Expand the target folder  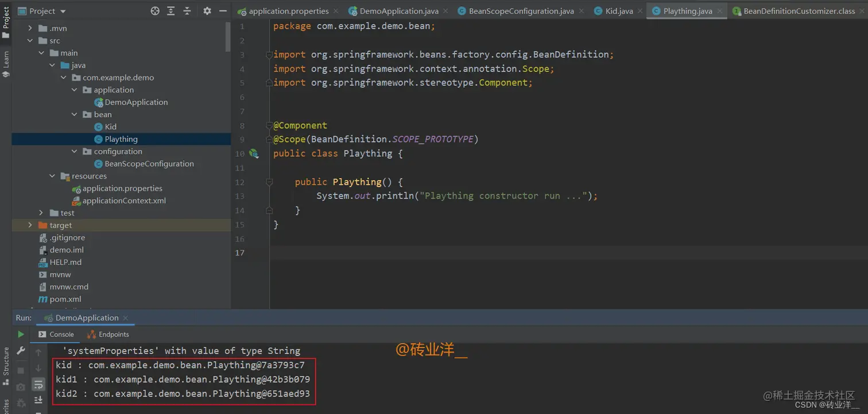(30, 225)
